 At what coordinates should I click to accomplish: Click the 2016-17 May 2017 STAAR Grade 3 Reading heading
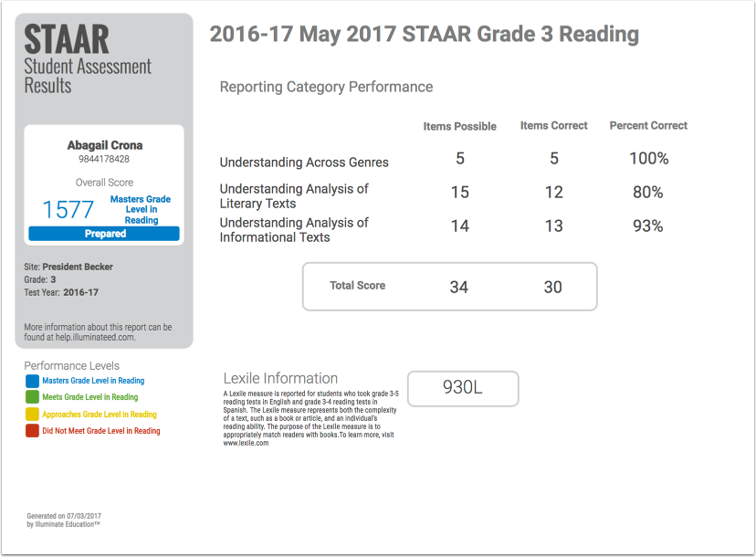pos(425,34)
